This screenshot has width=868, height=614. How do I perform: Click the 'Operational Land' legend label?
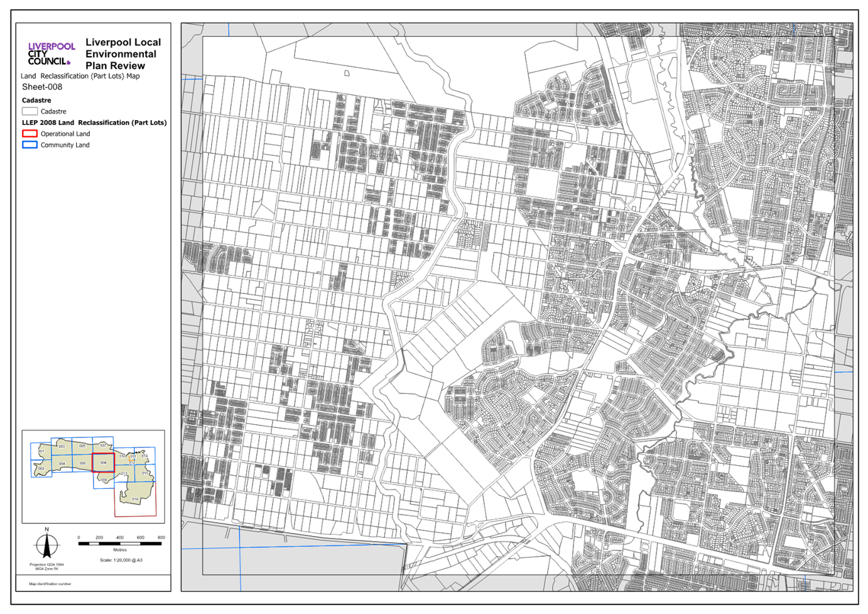point(65,134)
